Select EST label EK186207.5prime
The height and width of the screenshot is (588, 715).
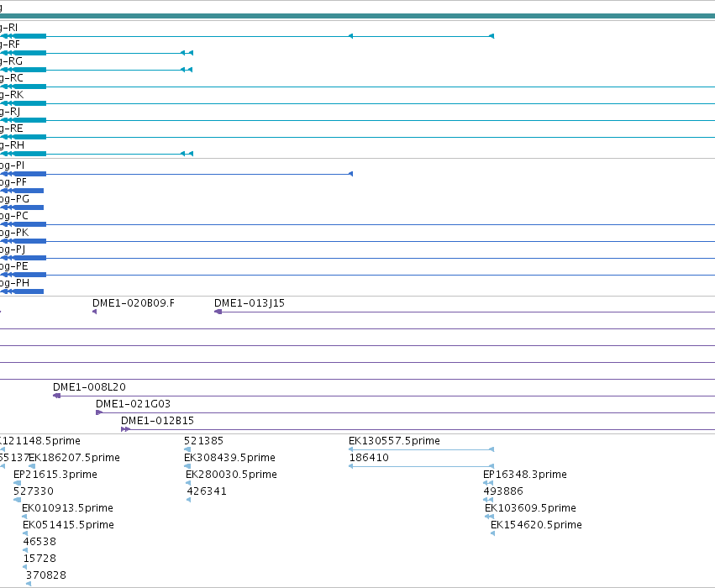point(74,458)
